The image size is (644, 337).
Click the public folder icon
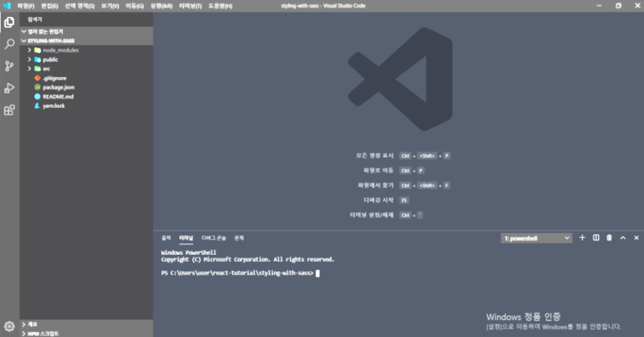click(38, 60)
